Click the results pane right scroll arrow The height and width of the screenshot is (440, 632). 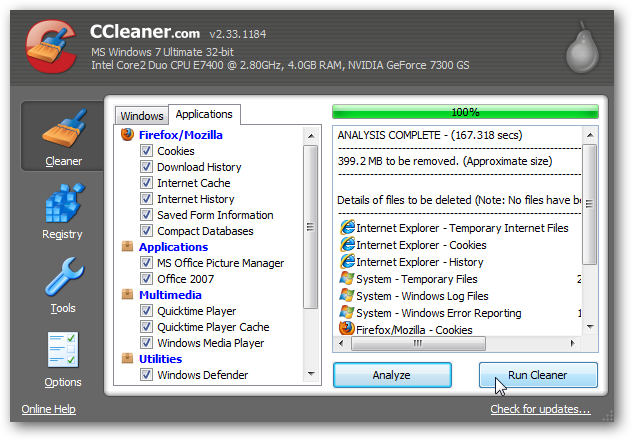(x=572, y=343)
